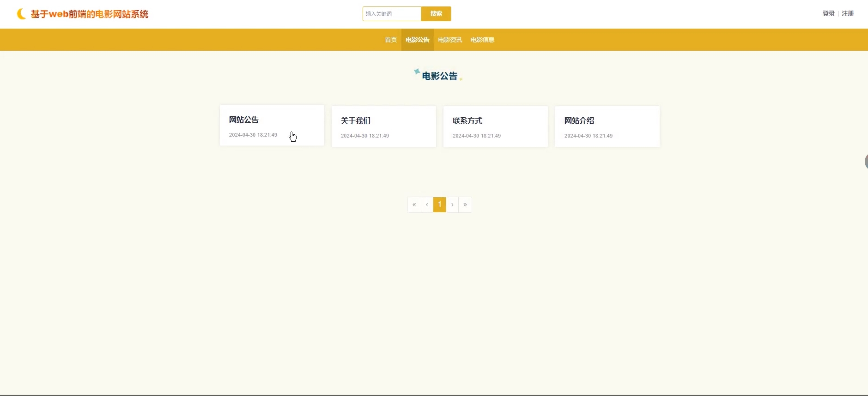Open the 登录 login link
This screenshot has width=868, height=396.
[828, 14]
